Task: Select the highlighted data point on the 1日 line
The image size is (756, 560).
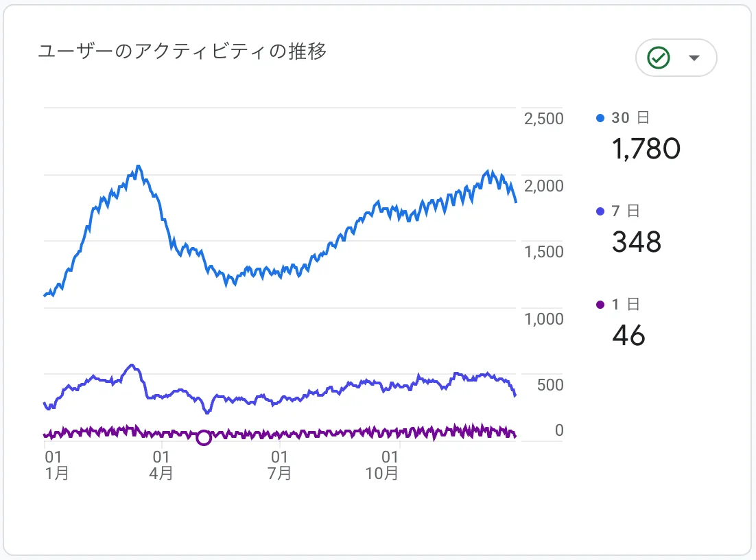Action: tap(204, 437)
